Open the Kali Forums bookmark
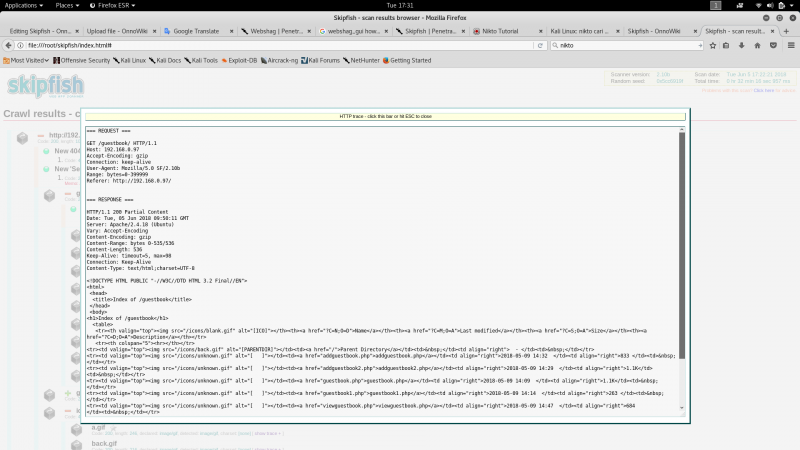This screenshot has height=450, width=800. point(320,60)
